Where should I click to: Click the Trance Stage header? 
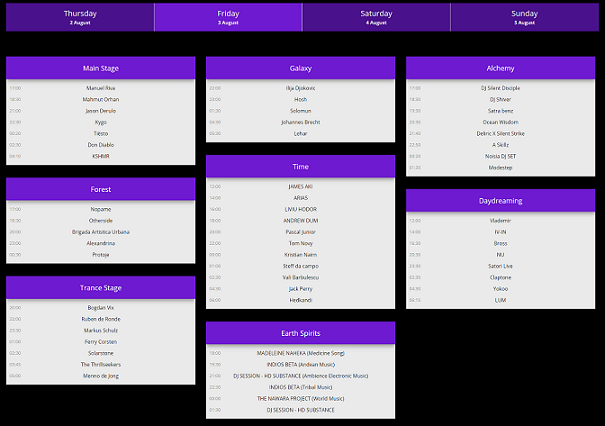pos(101,287)
